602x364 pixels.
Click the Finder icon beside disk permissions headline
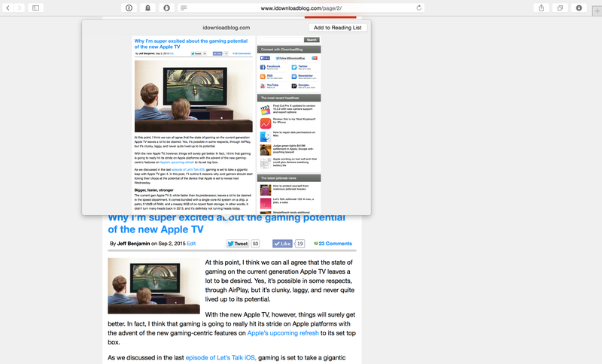click(x=266, y=137)
